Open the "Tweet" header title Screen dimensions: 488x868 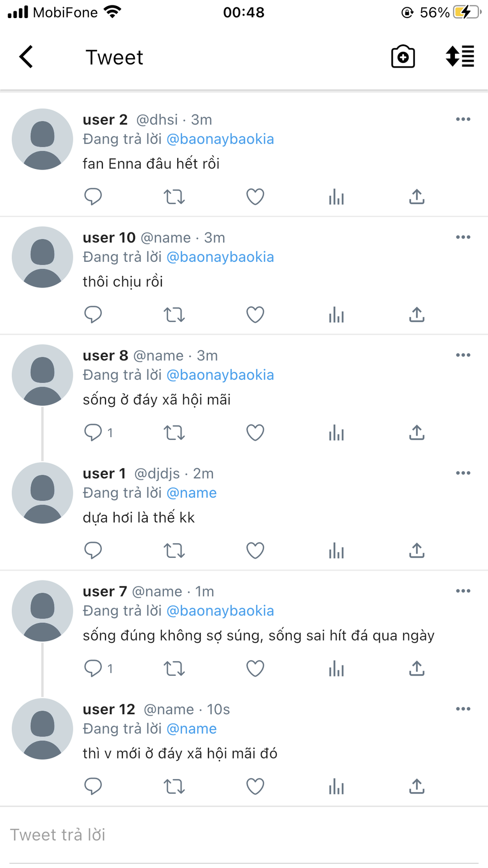pos(114,57)
